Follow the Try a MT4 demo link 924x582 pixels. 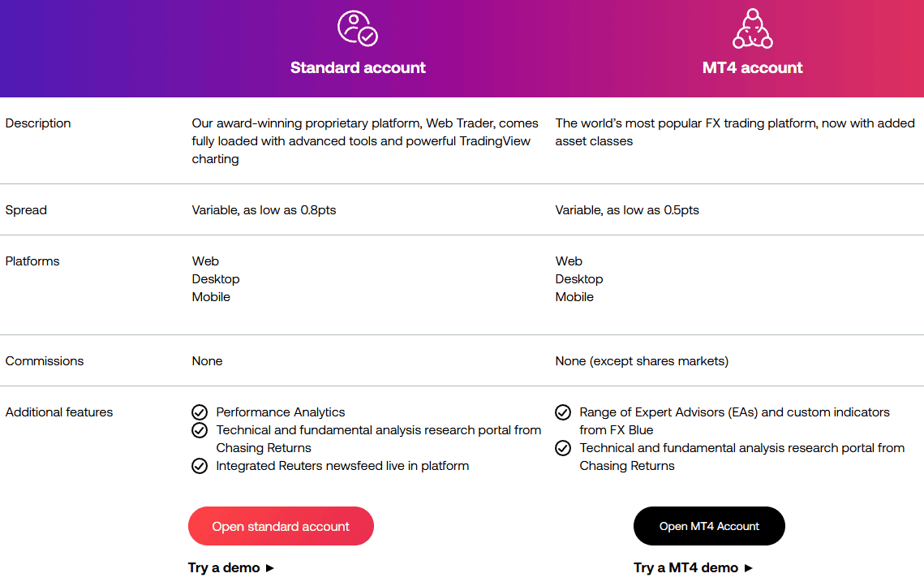point(686,567)
